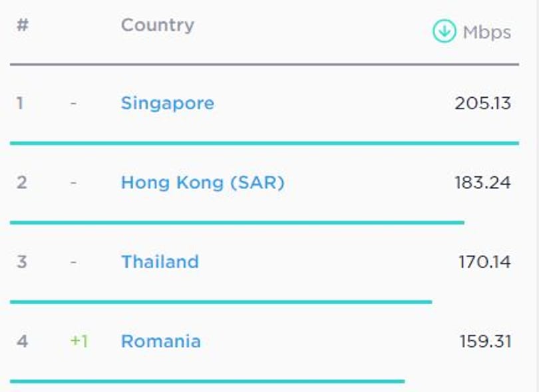Click Romania's teal speed bar
The image size is (539, 392).
[x=207, y=381]
